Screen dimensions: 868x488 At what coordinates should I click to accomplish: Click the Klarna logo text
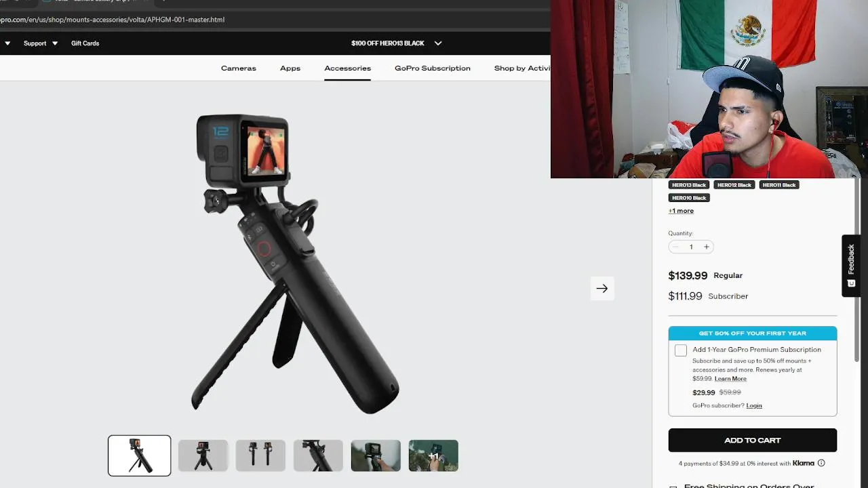[x=804, y=464]
